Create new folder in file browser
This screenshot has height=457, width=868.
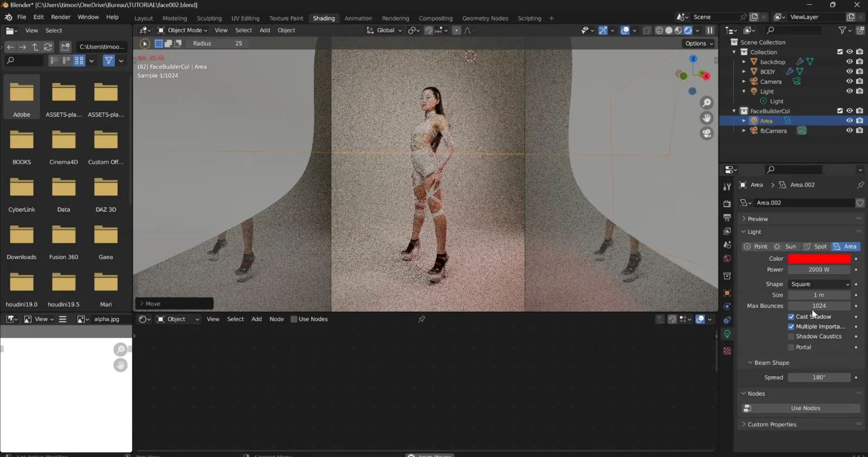click(65, 47)
